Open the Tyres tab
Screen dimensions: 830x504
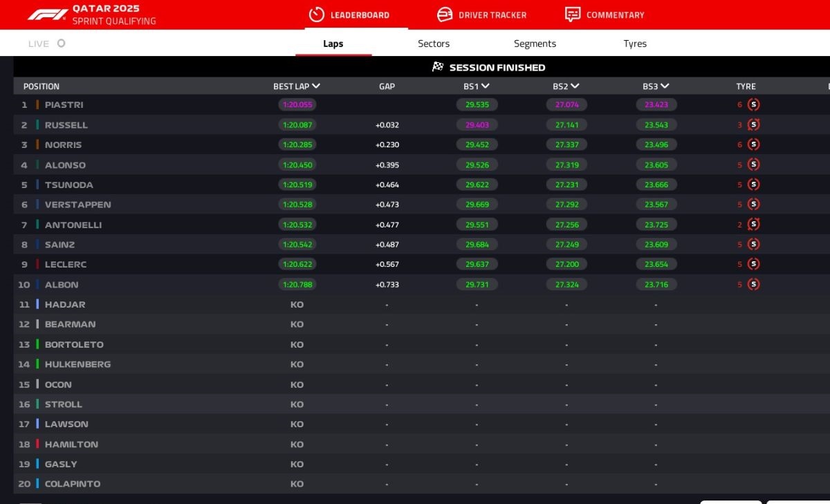(635, 44)
